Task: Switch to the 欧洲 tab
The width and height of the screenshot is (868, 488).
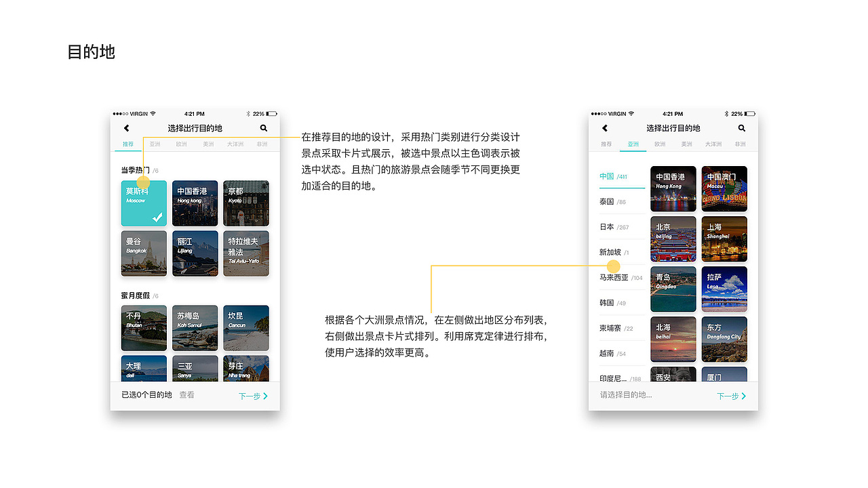Action: coord(182,144)
